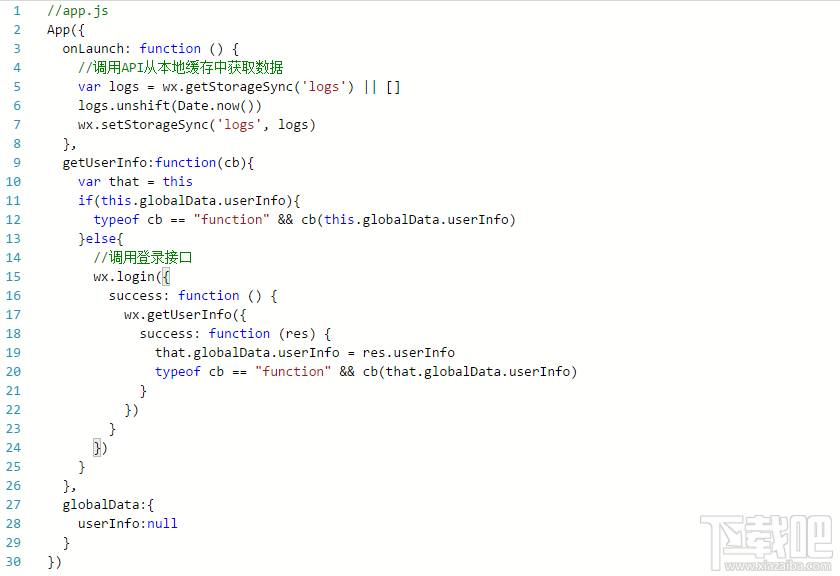
Task: Click wx.setStorageSync on line 7
Action: pos(143,125)
